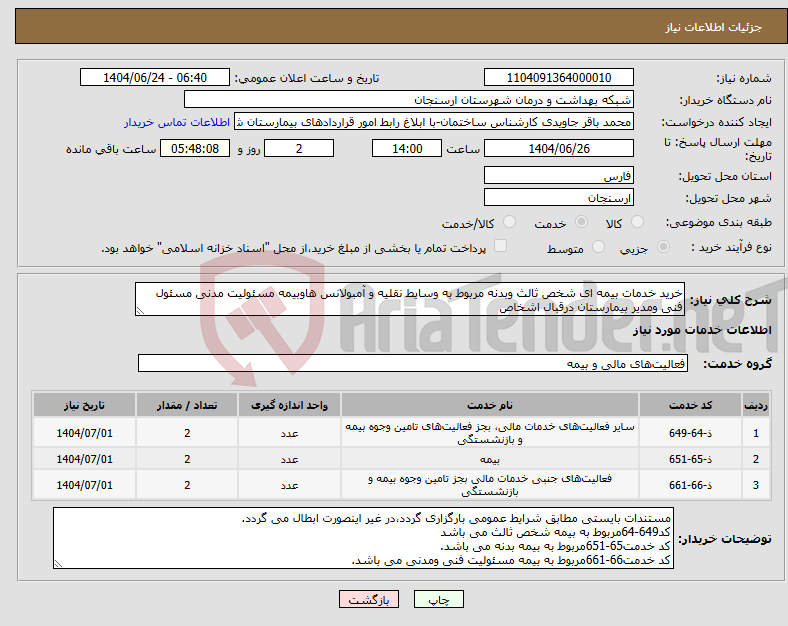The width and height of the screenshot is (788, 626).
Task: Click the چاپ print button
Action: [439, 599]
